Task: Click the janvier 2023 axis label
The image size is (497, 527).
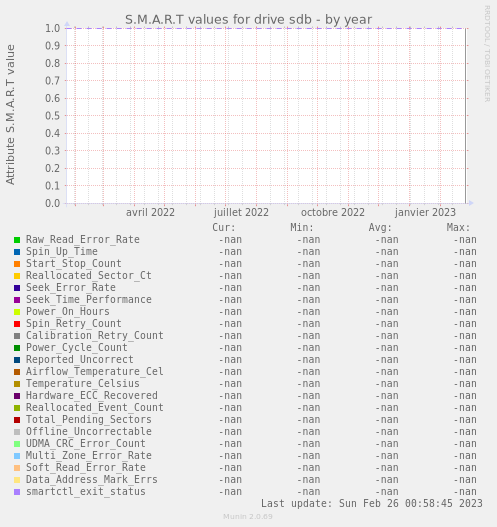Action: point(425,213)
